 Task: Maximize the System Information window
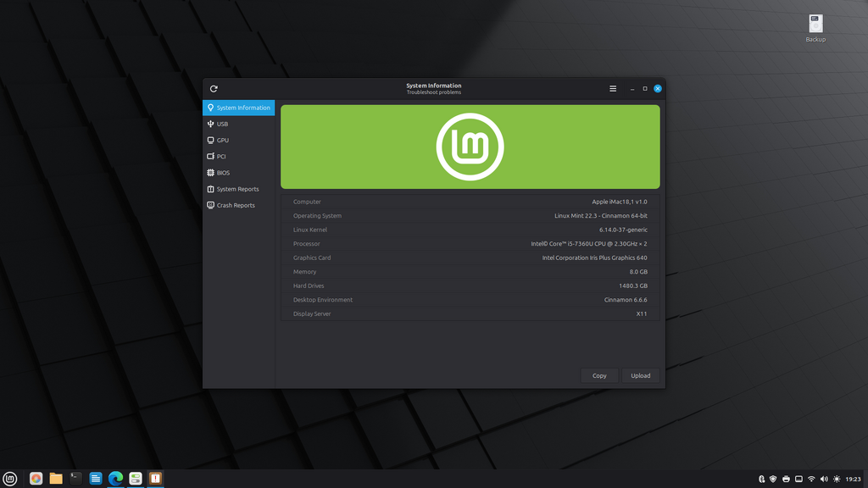[x=645, y=88]
